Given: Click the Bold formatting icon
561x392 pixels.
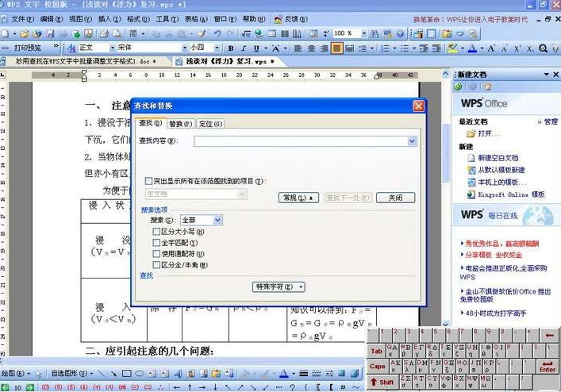Looking at the screenshot, I should coord(231,48).
